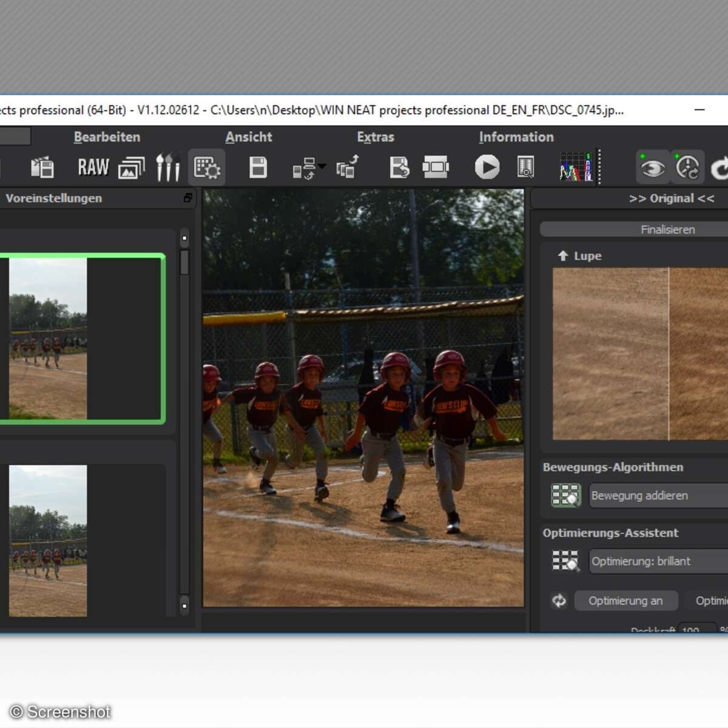Click the Finalisieren button
Screen dimensions: 728x728
(x=667, y=229)
